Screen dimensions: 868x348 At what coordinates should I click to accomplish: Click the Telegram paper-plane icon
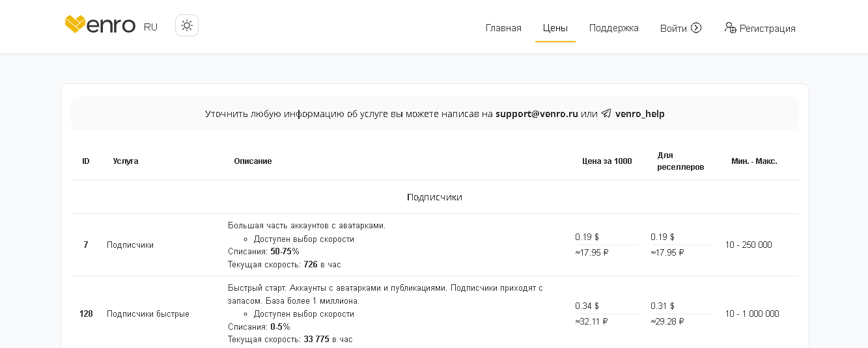pos(606,114)
